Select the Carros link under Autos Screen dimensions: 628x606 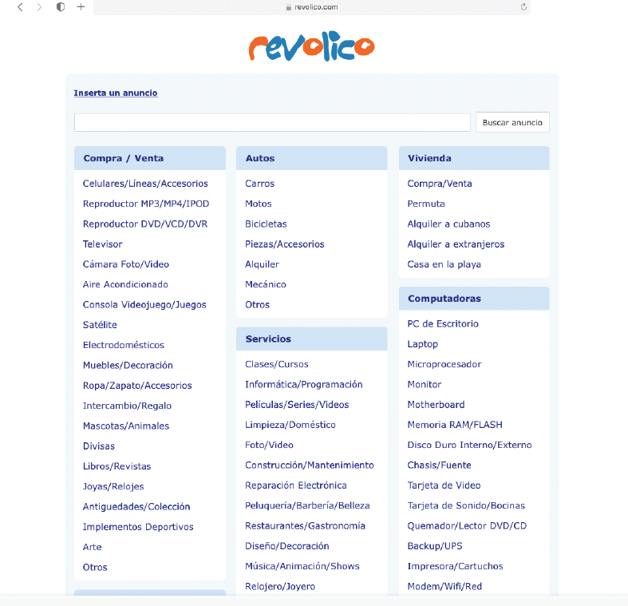(x=259, y=184)
